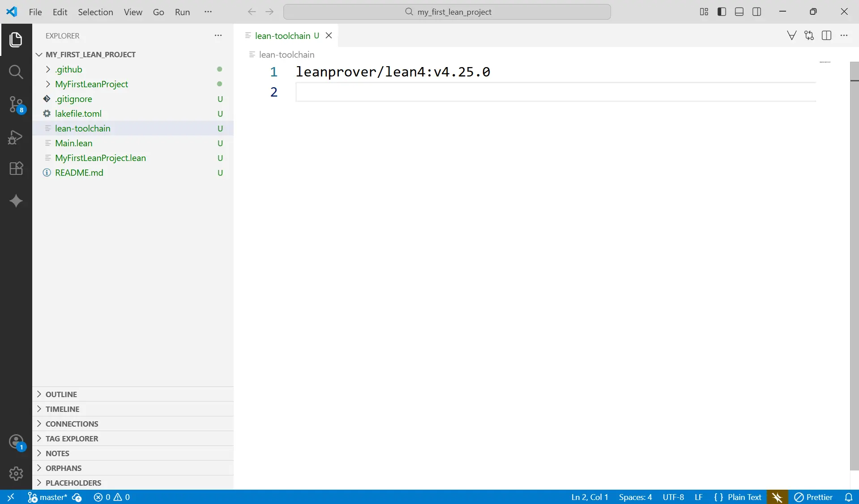Expand the OUTLINE section

pos(61,394)
